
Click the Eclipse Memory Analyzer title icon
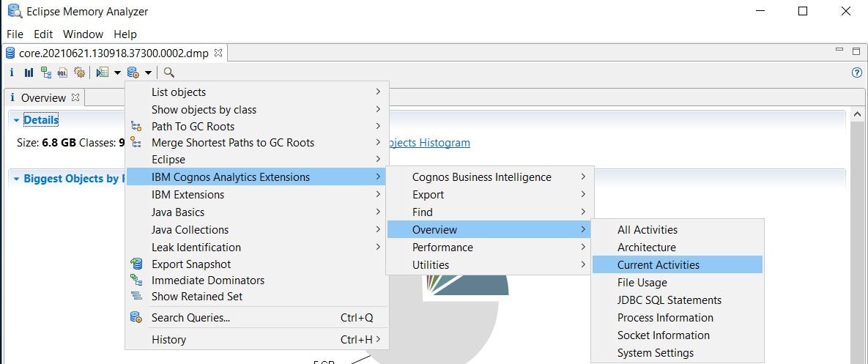pos(15,10)
